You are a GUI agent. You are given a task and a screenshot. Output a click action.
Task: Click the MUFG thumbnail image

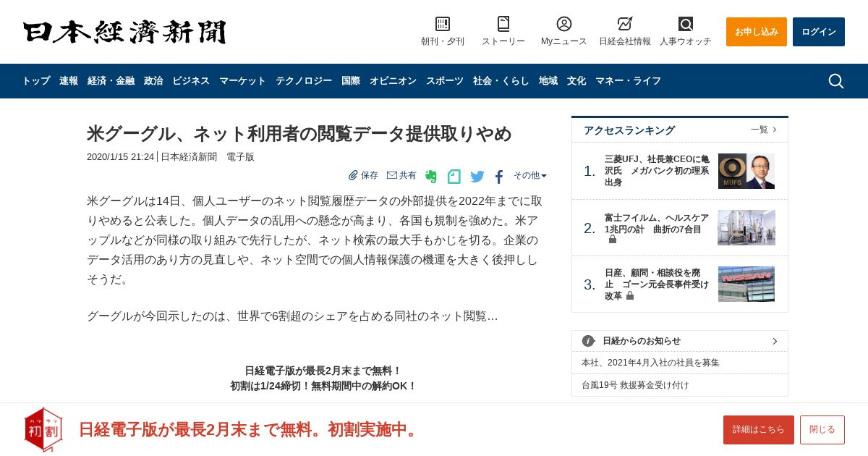(x=746, y=172)
